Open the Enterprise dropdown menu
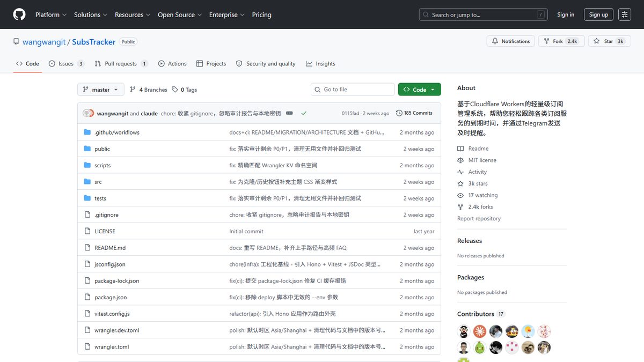 (x=226, y=14)
